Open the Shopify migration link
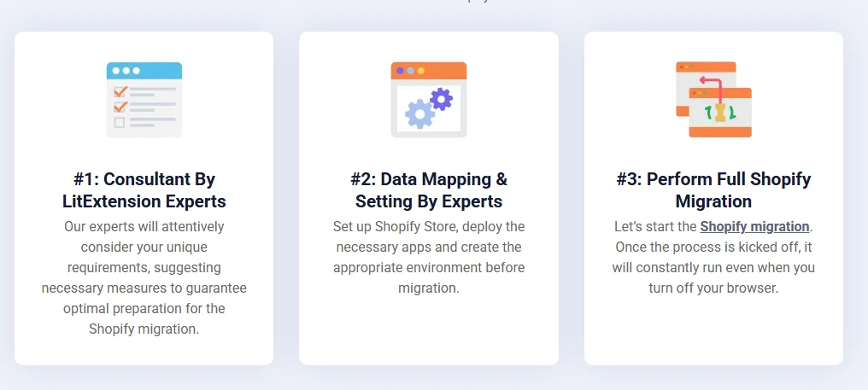 coord(754,227)
